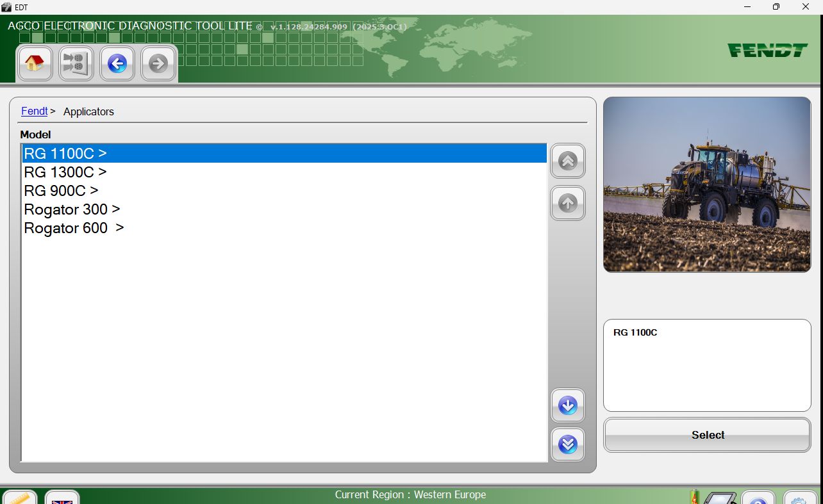The width and height of the screenshot is (823, 504).
Task: Select RG 1100C model row
Action: point(284,154)
